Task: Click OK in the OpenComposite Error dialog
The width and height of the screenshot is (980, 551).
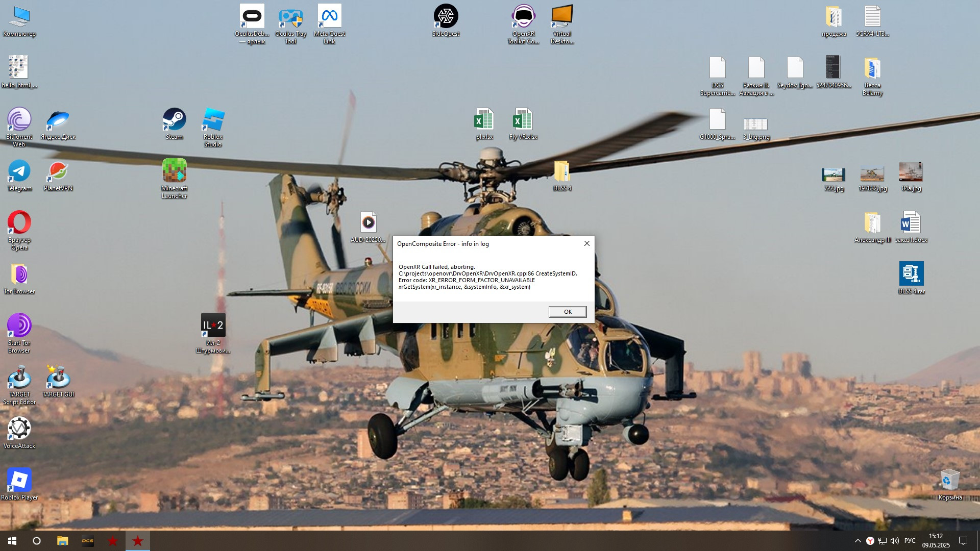Action: pyautogui.click(x=567, y=312)
